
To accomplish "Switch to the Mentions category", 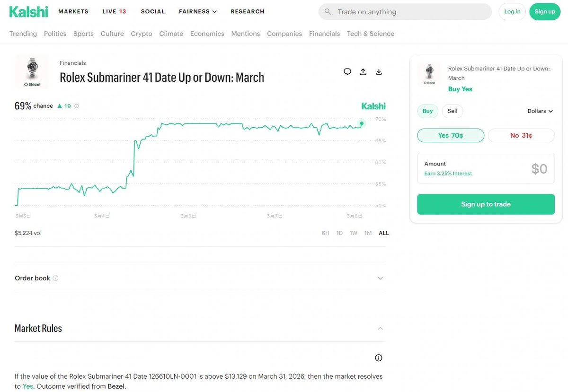I will tap(245, 34).
